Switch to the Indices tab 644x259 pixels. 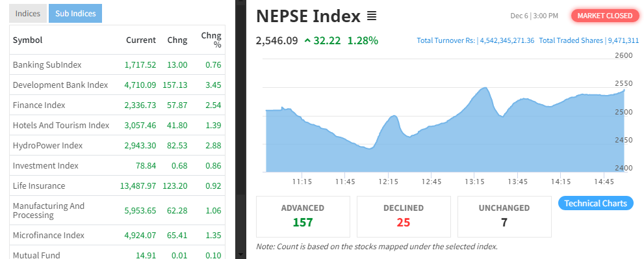click(x=28, y=14)
